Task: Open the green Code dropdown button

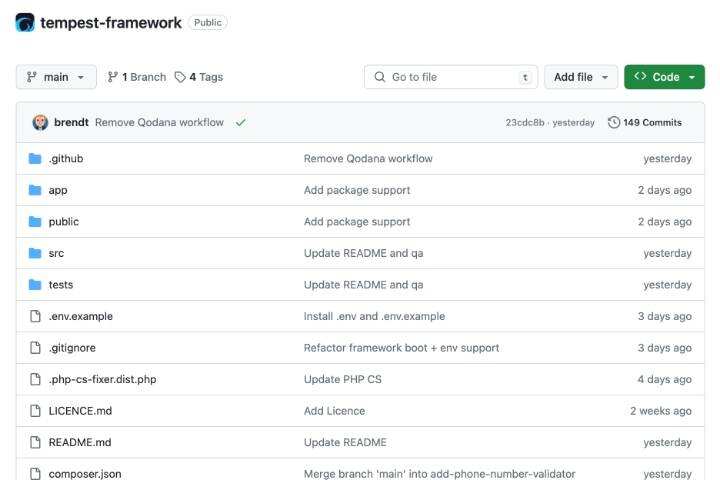Action: click(x=664, y=77)
